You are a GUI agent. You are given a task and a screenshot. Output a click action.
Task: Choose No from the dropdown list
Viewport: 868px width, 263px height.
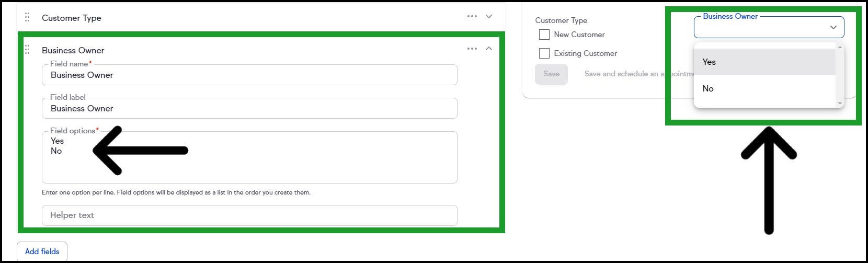coord(764,88)
